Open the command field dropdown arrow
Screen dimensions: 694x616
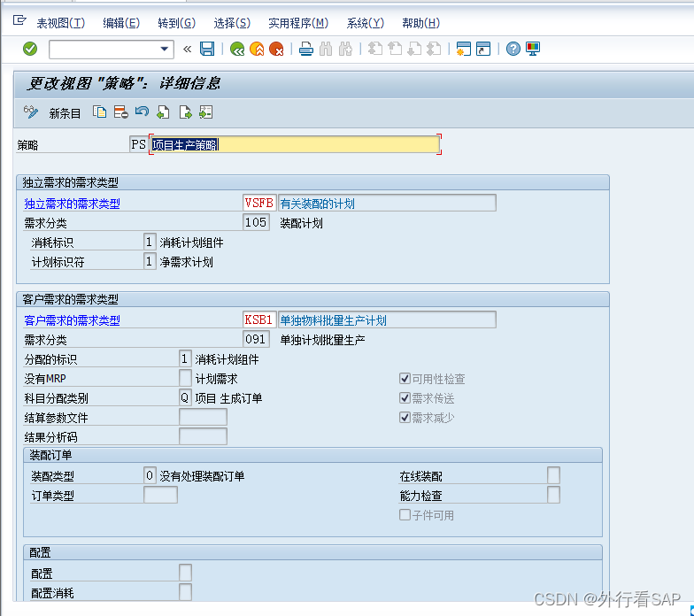[x=165, y=49]
